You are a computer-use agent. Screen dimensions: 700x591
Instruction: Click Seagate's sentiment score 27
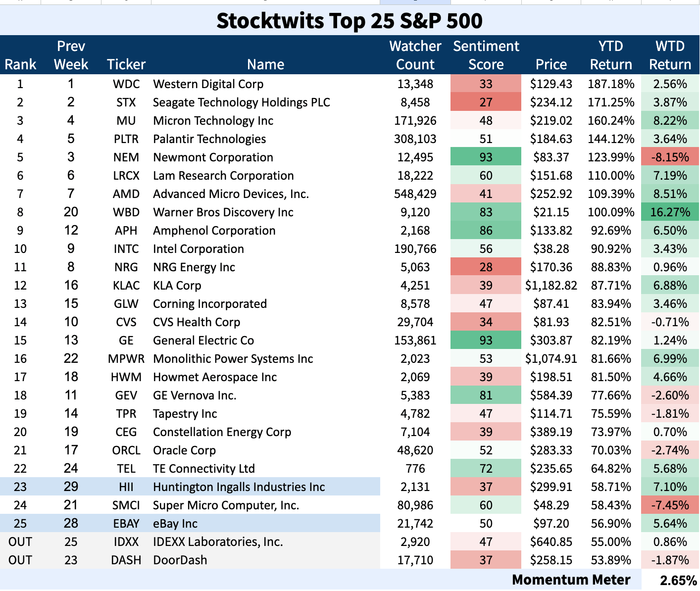point(486,102)
